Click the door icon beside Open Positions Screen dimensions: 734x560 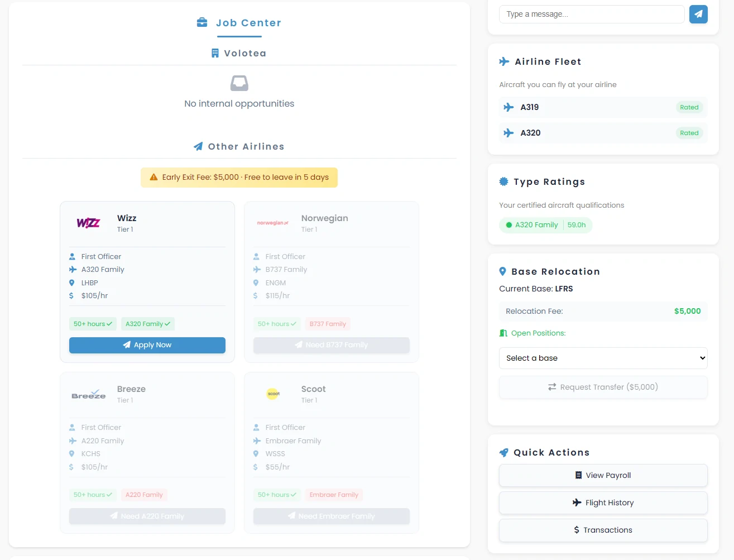pos(503,333)
